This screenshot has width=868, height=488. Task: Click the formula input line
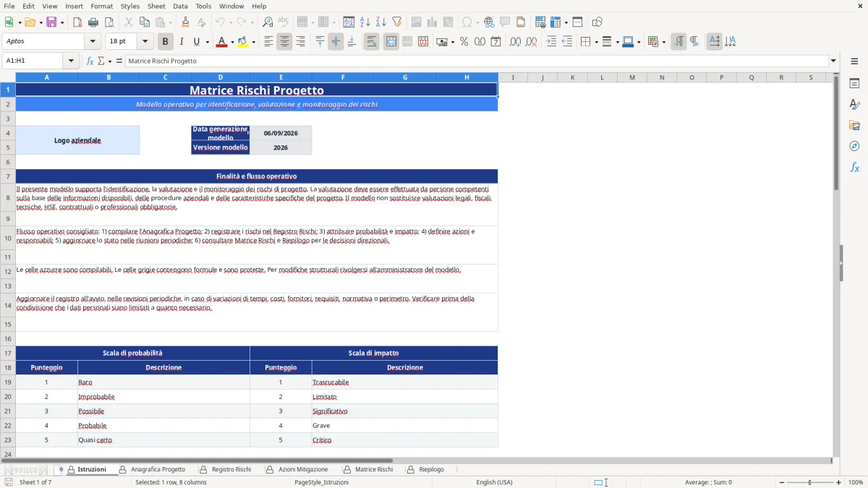[x=476, y=61]
